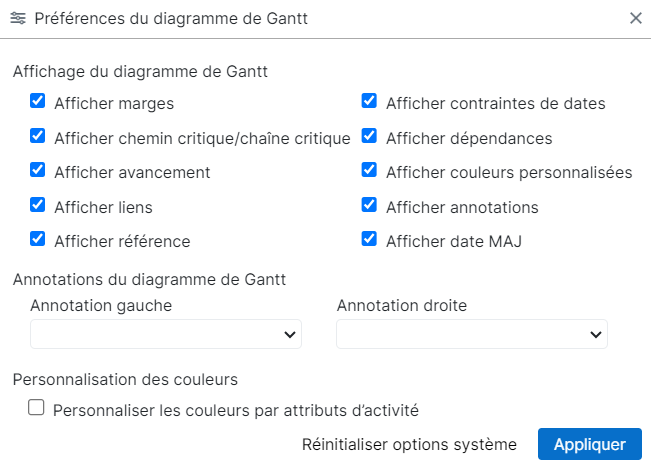Click Réinitialiser options système

409,444
